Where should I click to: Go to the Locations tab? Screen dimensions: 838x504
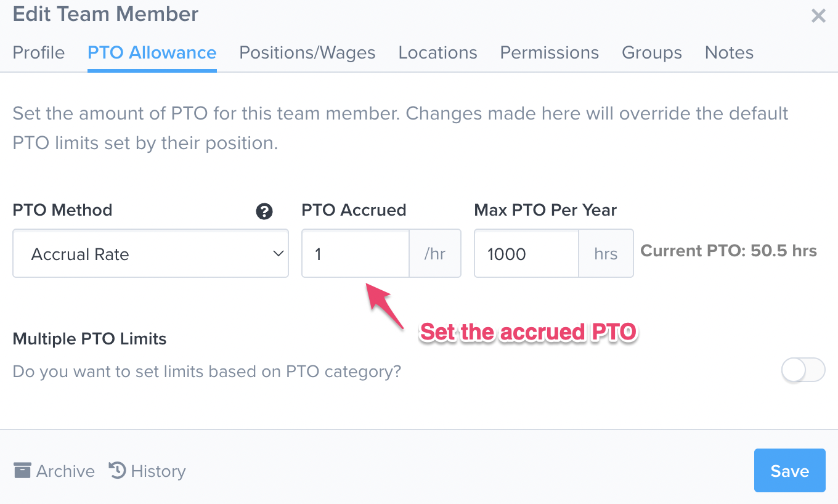(437, 53)
